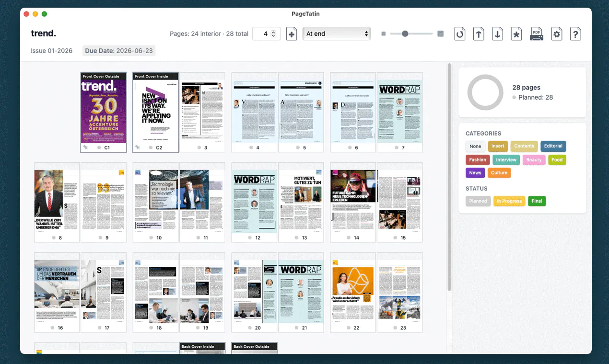Toggle the None category tag
Viewport: 609px width, 364px height.
pos(475,146)
